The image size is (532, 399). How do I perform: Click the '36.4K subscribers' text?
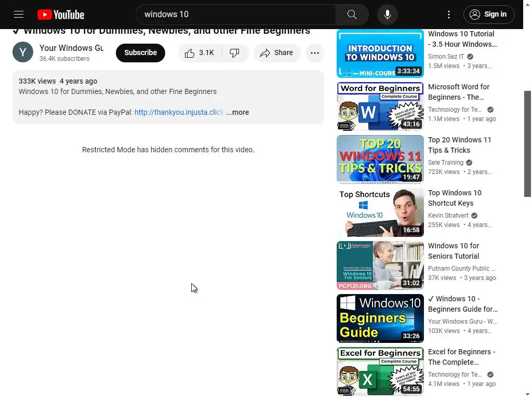click(x=64, y=59)
